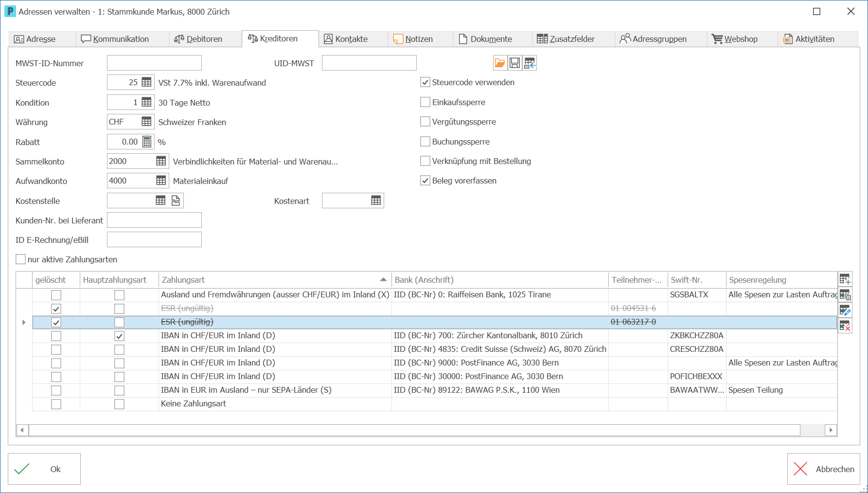Enable Vergütungssperre checkbox
This screenshot has height=493, width=868.
[425, 122]
